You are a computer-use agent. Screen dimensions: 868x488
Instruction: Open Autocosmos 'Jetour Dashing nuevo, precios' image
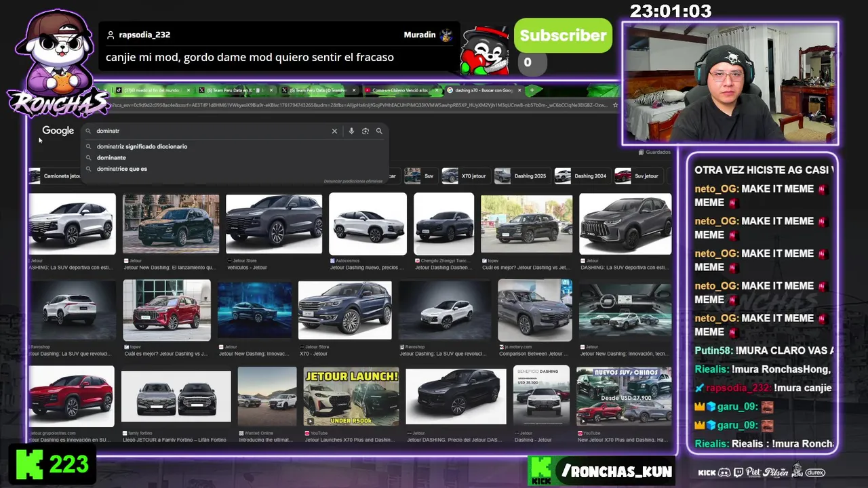pyautogui.click(x=368, y=224)
